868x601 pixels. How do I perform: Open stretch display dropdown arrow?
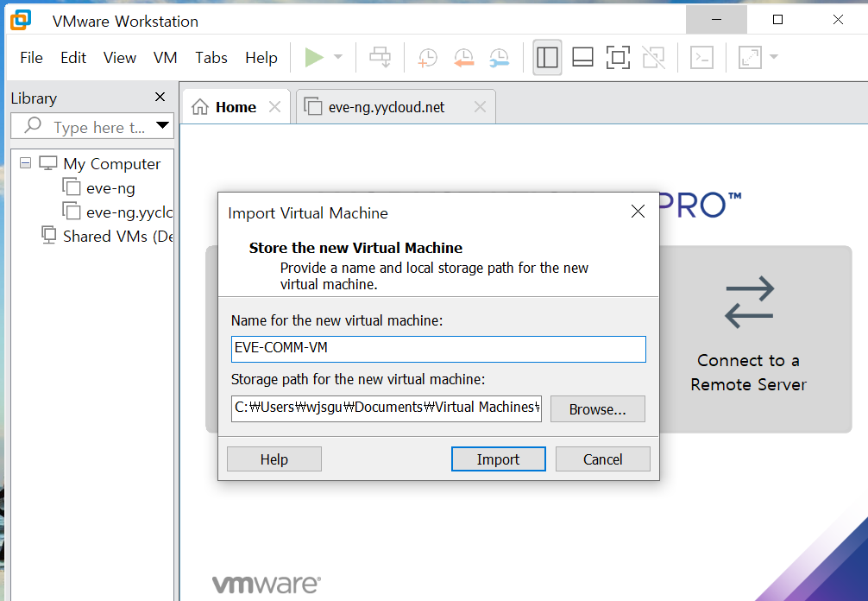click(x=774, y=57)
